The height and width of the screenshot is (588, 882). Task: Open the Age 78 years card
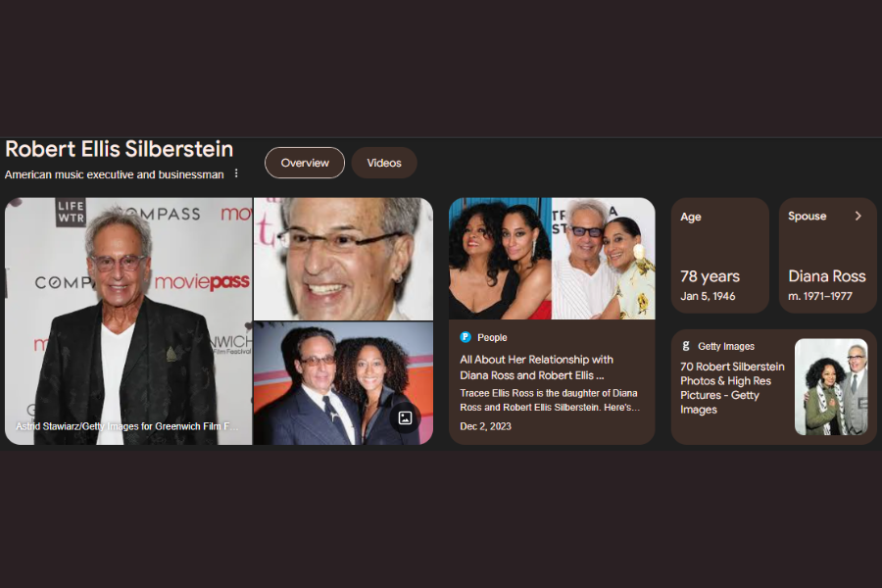point(720,256)
